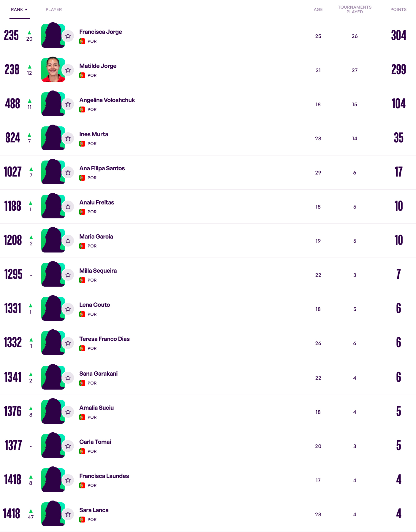Sort by Tournaments Played column header

[x=355, y=9]
